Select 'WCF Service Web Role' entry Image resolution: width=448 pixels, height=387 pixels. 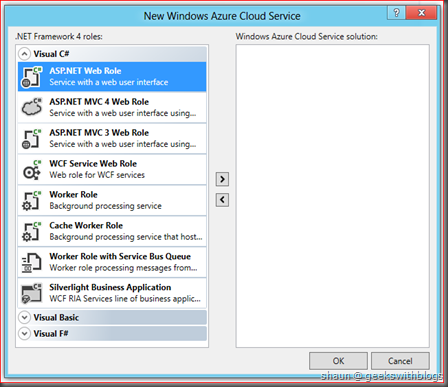pyautogui.click(x=112, y=169)
